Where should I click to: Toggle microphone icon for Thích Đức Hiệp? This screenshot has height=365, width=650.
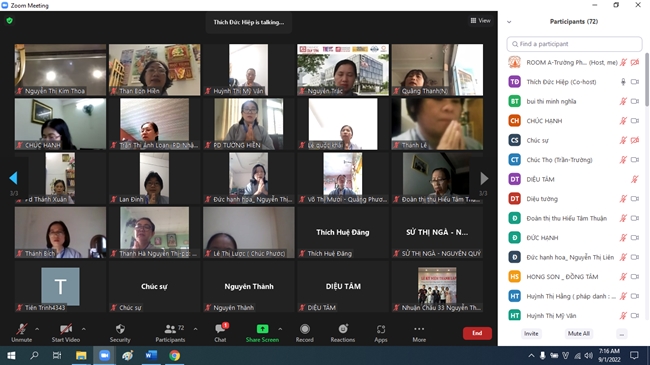click(623, 82)
